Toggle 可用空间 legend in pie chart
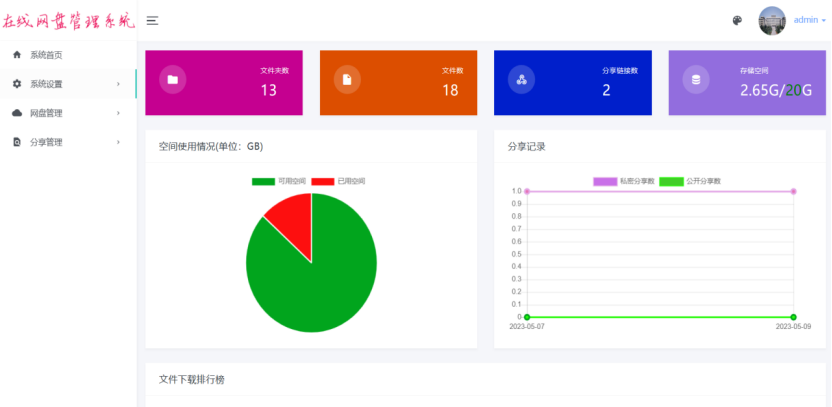Screen dimensions: 832x407 click(276, 181)
